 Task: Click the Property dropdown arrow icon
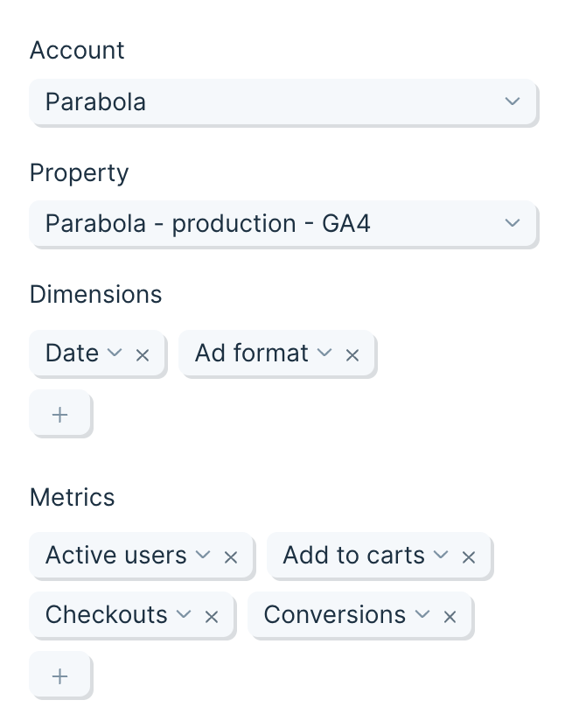513,223
